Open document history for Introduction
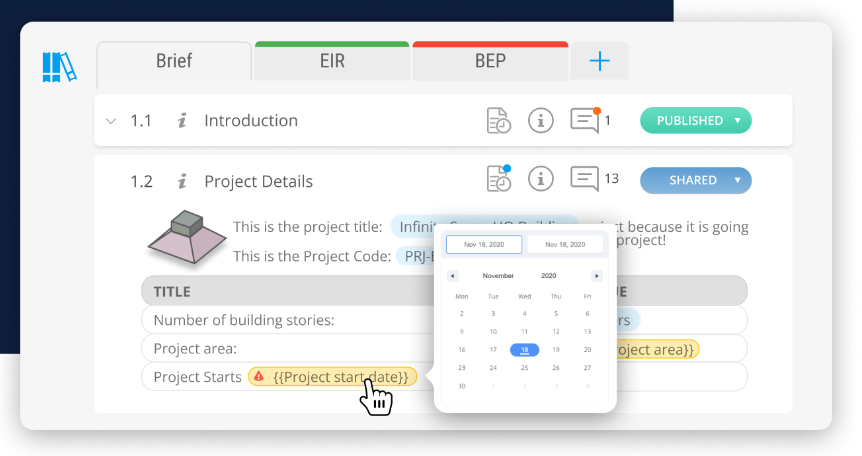Image resolution: width=862 pixels, height=456 pixels. [499, 120]
